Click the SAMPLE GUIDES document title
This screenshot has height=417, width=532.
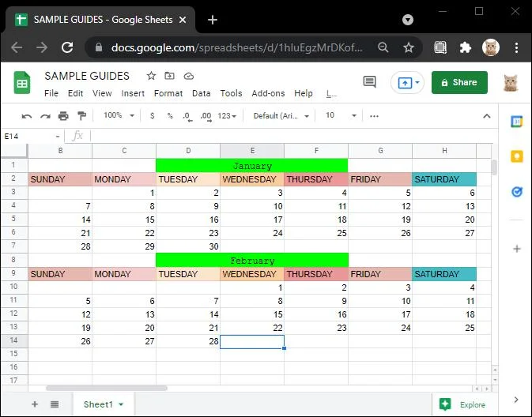[87, 76]
